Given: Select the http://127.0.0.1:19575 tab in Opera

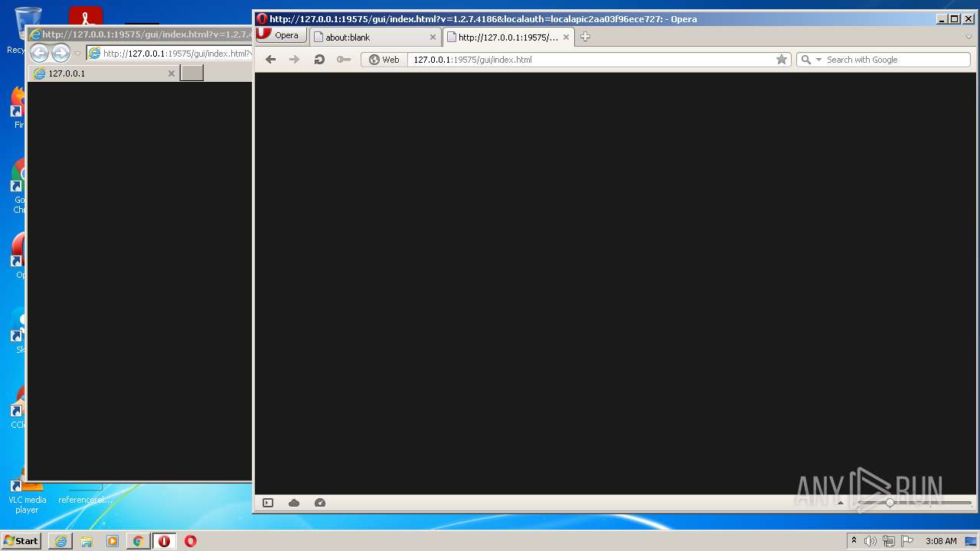Looking at the screenshot, I should tap(508, 37).
